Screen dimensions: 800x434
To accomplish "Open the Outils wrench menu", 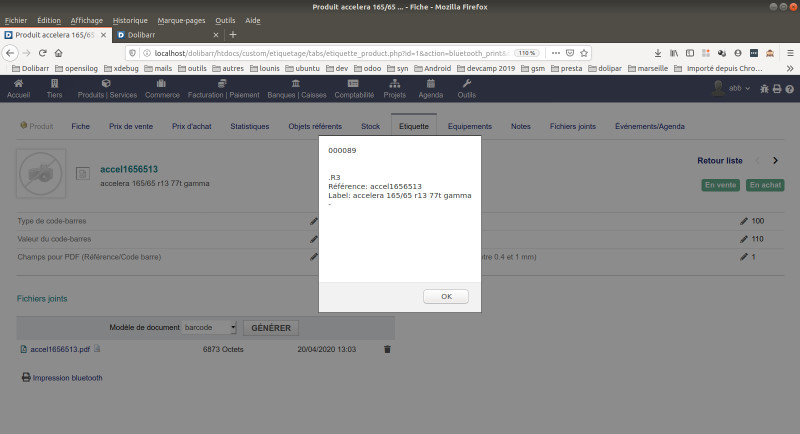I will pyautogui.click(x=466, y=88).
